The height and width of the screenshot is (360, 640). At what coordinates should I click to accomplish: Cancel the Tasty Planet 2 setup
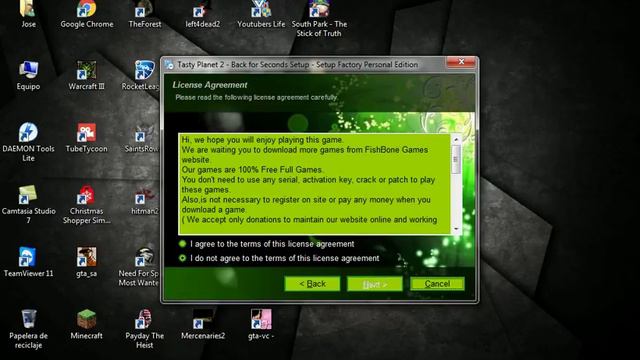pos(437,284)
